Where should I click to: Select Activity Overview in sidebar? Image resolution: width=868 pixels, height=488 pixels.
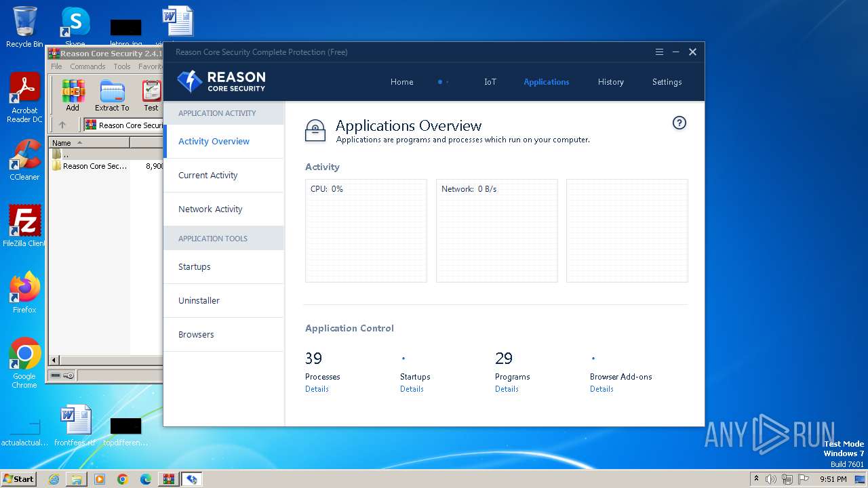224,142
